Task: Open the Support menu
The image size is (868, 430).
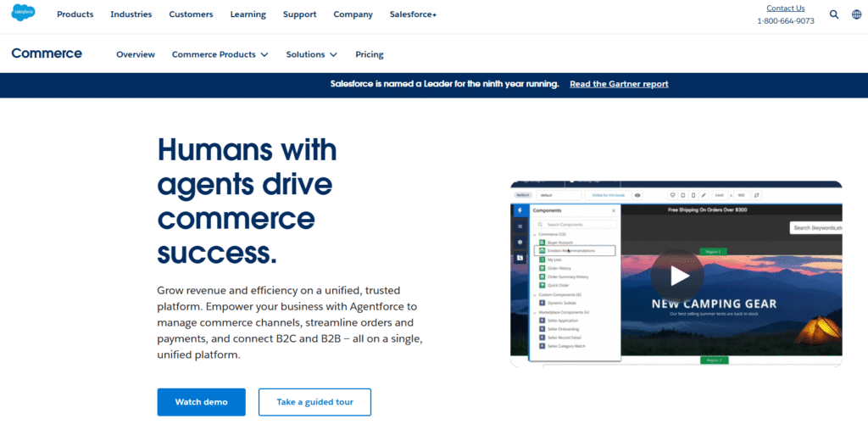Action: [299, 14]
